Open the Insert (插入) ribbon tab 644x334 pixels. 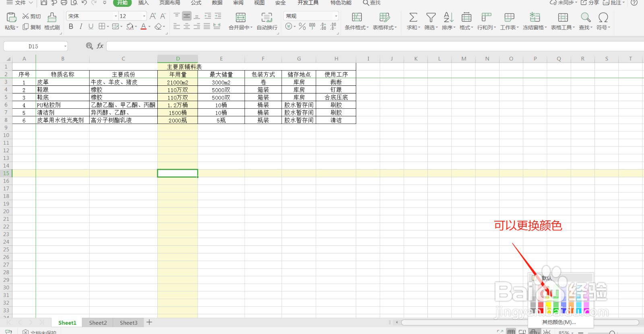(143, 2)
